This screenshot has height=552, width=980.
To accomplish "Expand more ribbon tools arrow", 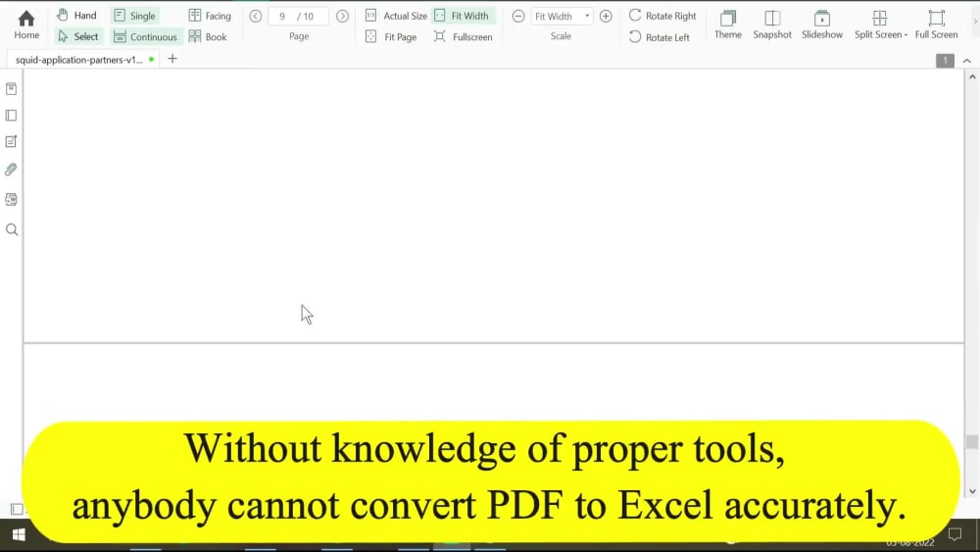I will point(975,22).
